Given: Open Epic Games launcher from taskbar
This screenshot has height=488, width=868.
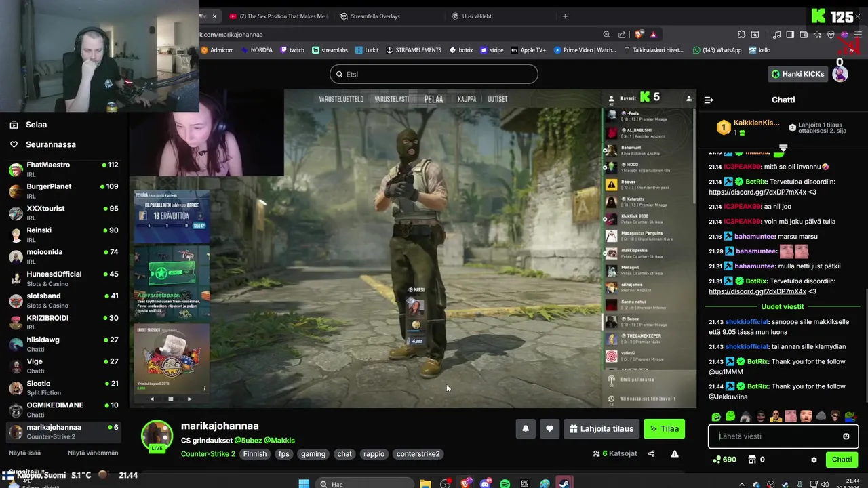Looking at the screenshot, I should pos(525,484).
